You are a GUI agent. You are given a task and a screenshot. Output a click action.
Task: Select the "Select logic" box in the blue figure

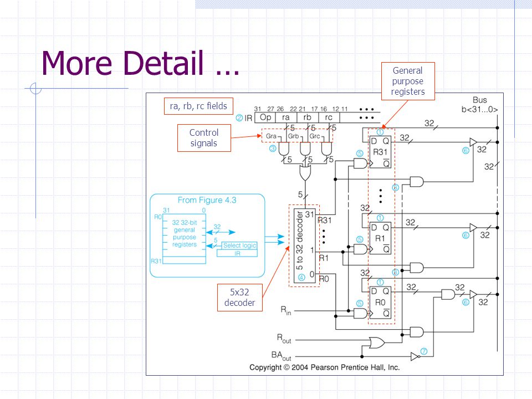click(x=239, y=245)
